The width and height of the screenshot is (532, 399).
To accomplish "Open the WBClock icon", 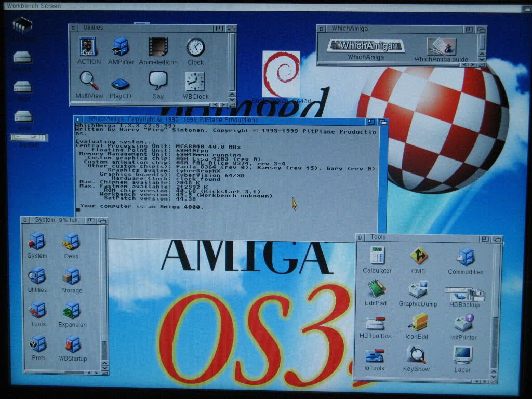I will (x=195, y=81).
